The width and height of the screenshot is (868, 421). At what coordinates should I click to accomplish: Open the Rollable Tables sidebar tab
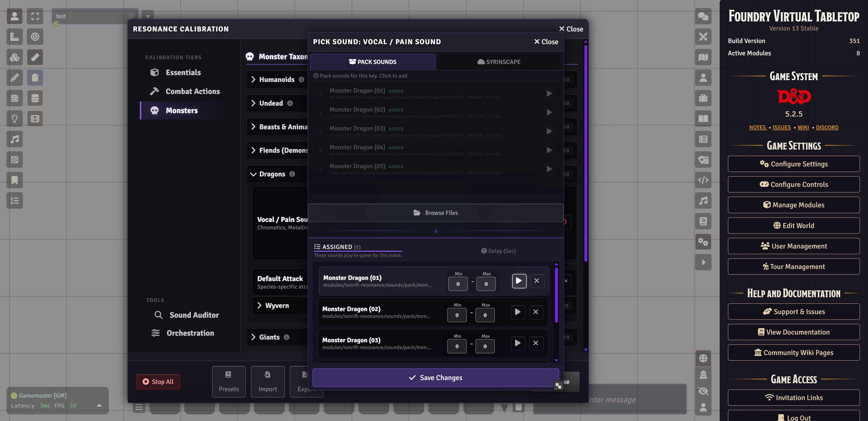(x=703, y=139)
